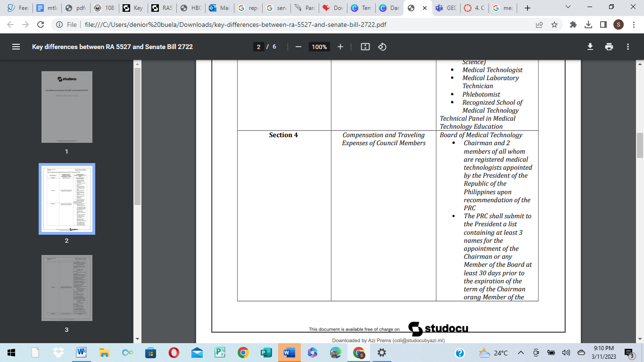Open the Windows Start menu

pos(11,353)
